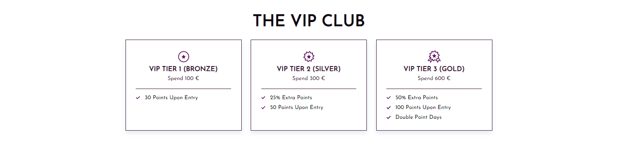Click the Spend 600 € text

coord(434,78)
